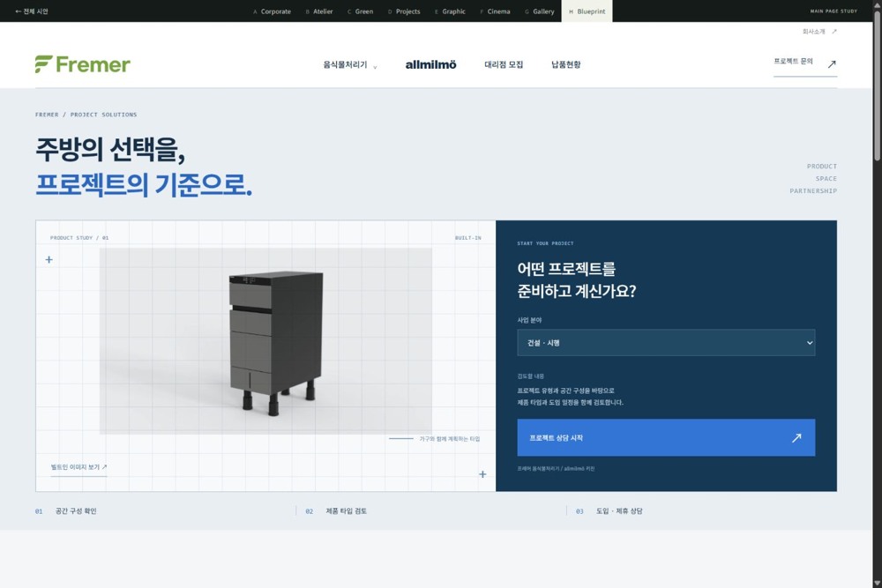Open the 사업 분야 dropdown showing 건설 · 시행

tap(666, 342)
